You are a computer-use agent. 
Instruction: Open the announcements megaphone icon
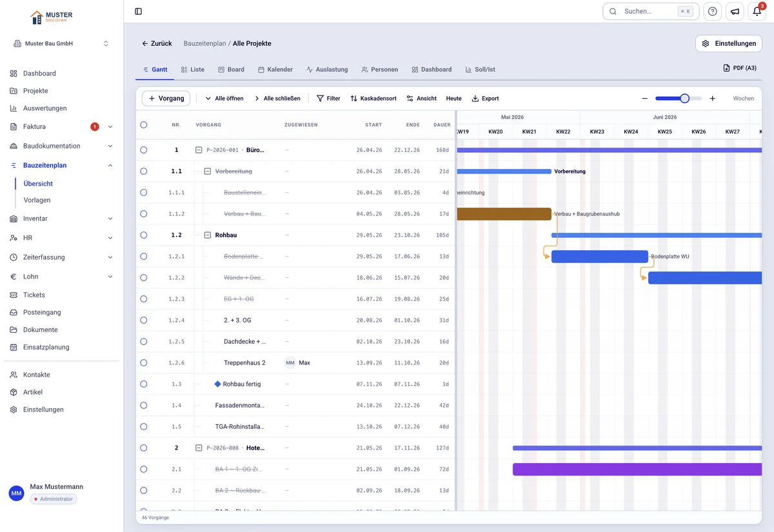point(735,11)
